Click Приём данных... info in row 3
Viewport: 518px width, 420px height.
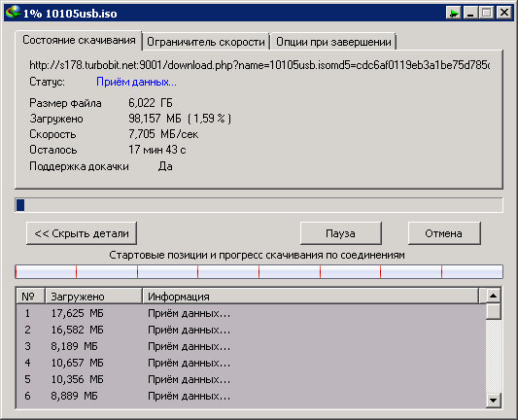[189, 346]
